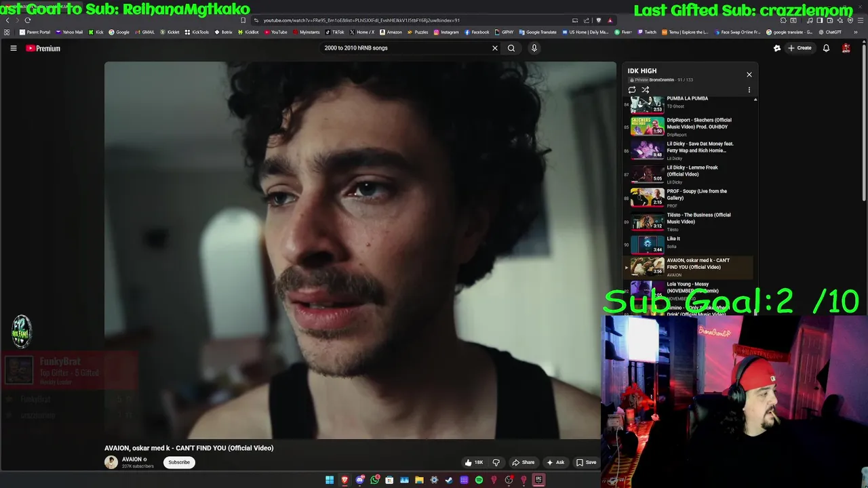The width and height of the screenshot is (868, 488).
Task: Open TikTok bookmark
Action: (335, 32)
